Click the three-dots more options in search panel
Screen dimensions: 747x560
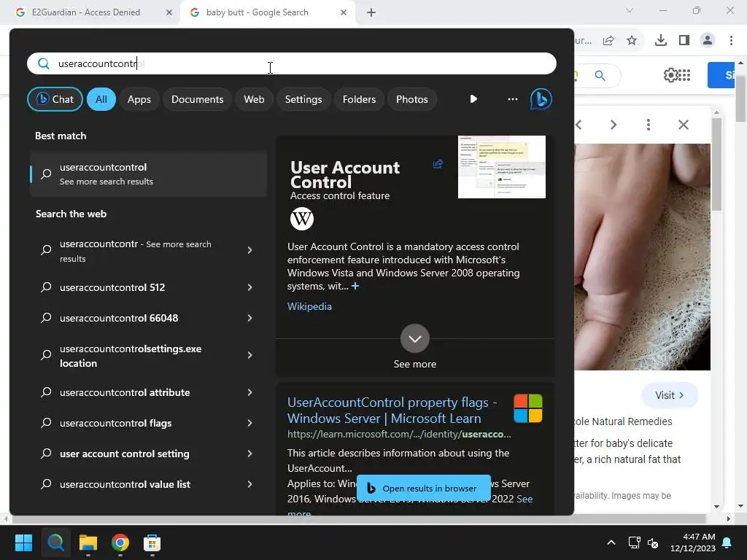(x=513, y=99)
